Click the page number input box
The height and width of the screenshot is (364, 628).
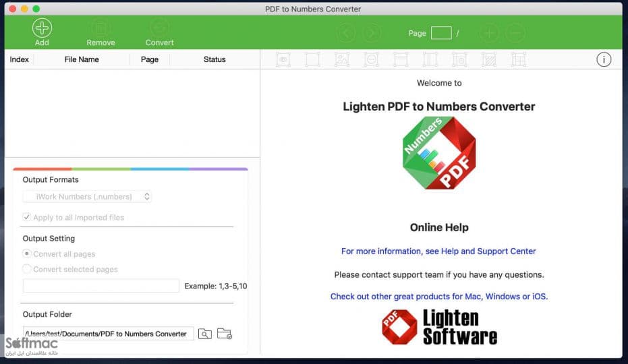click(441, 33)
